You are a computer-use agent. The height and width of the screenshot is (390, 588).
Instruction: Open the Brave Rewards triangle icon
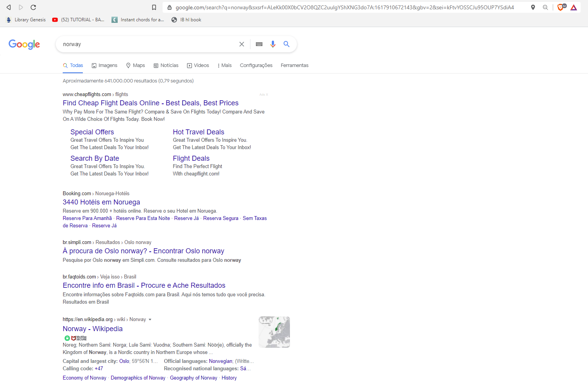[574, 7]
